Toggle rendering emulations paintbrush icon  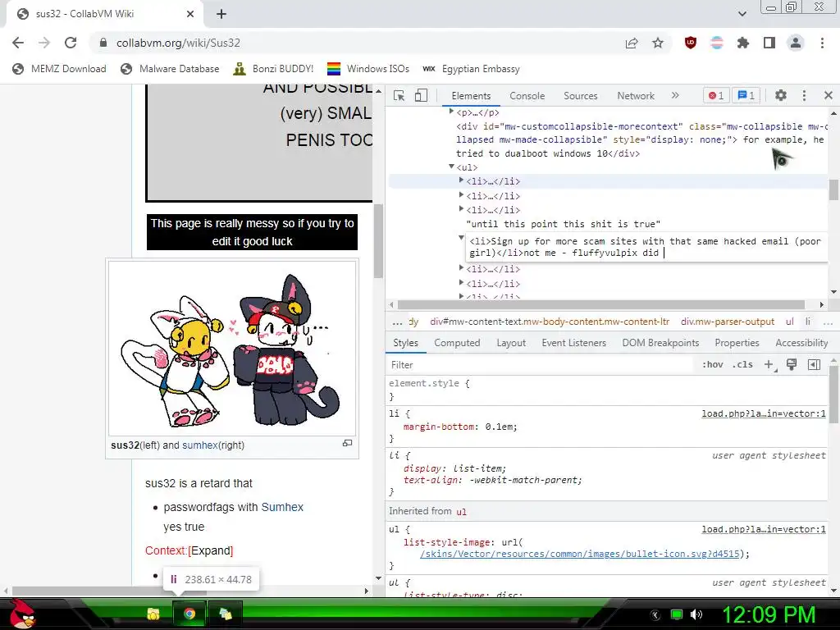click(792, 365)
